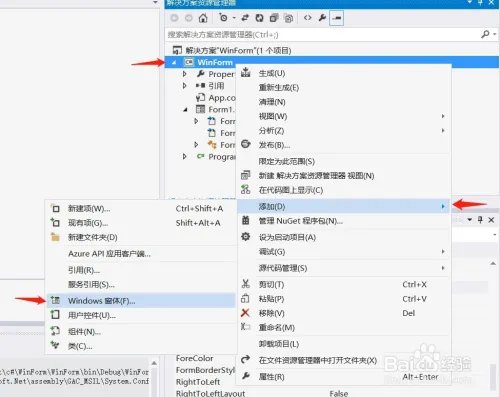
Task: Click 清理(N) clean menu item
Action: pos(344,102)
